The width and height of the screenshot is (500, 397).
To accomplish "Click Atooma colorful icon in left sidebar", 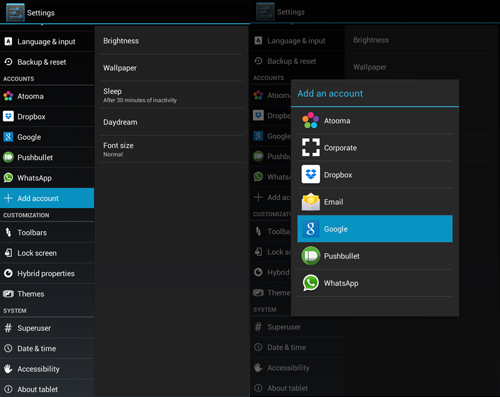I will (8, 96).
